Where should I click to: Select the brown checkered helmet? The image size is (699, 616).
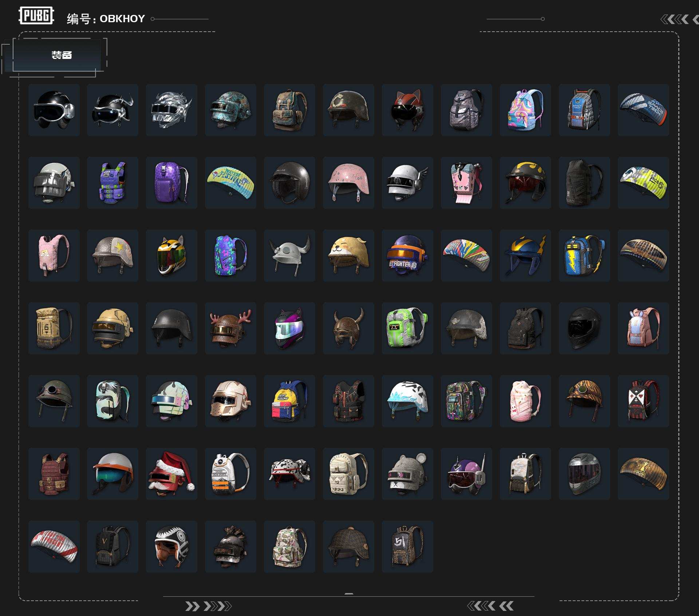[348, 547]
